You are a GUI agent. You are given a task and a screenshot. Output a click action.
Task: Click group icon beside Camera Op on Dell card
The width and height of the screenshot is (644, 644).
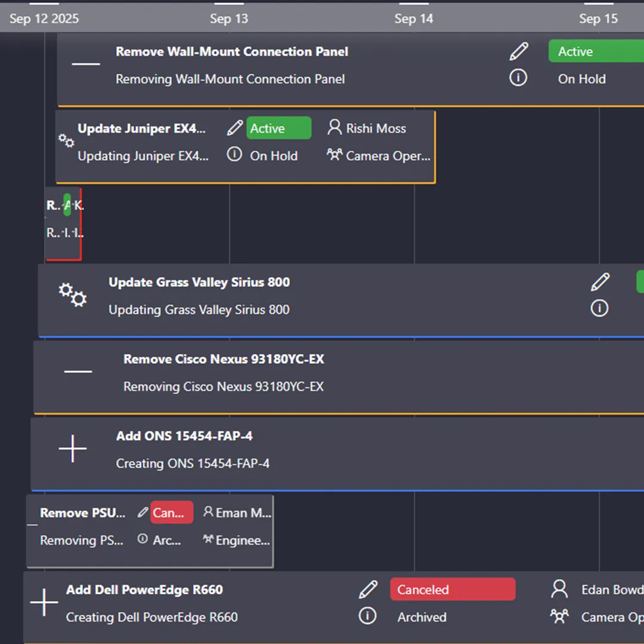pyautogui.click(x=559, y=616)
